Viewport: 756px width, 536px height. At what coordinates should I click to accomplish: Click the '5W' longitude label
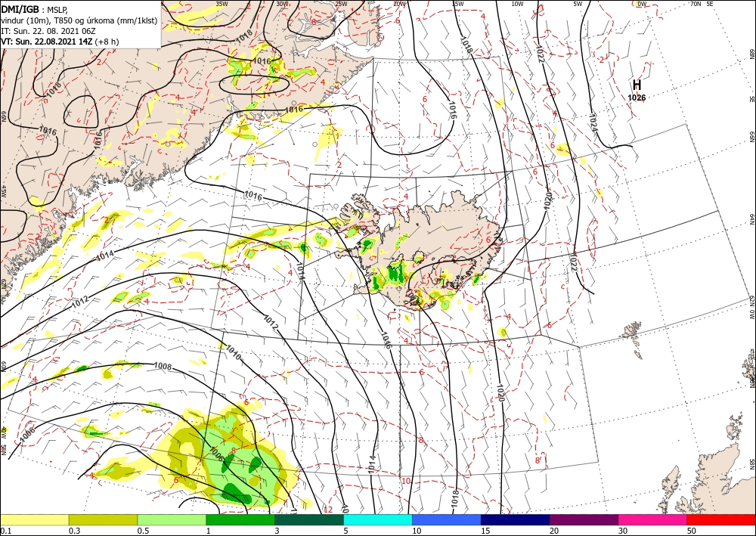(x=578, y=4)
